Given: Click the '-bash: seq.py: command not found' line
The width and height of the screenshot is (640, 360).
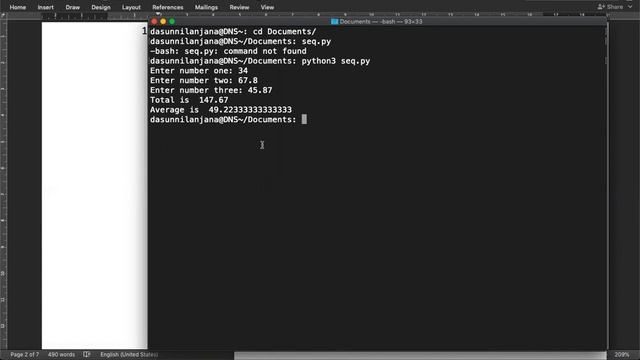Looking at the screenshot, I should pos(228,51).
